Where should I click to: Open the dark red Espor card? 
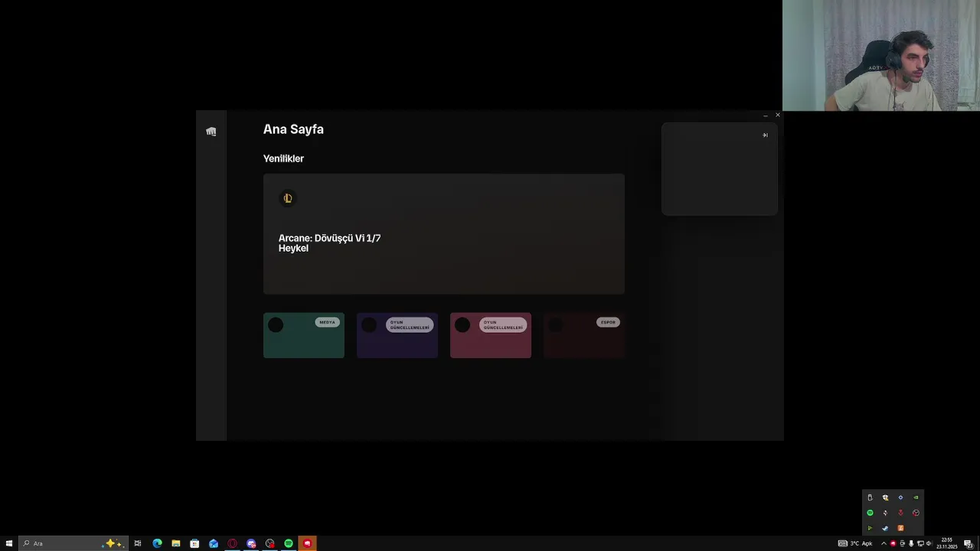pos(584,335)
